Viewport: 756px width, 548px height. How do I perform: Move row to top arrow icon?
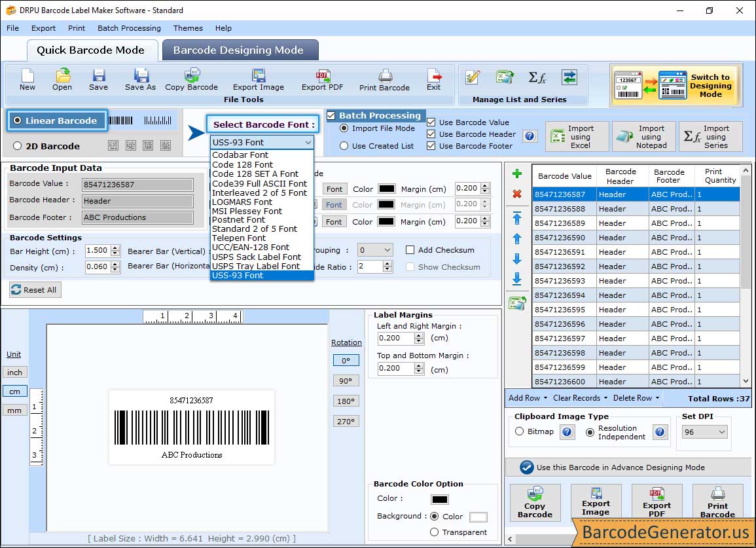pos(517,218)
